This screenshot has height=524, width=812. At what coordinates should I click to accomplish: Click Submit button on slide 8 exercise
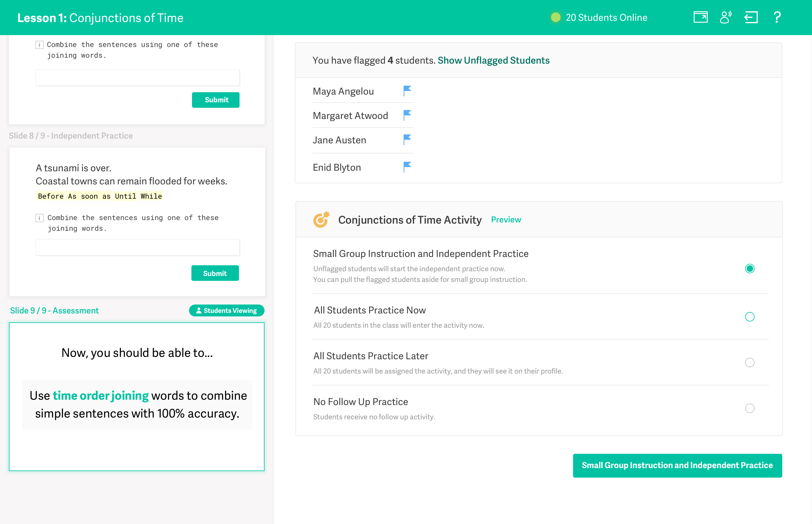(215, 274)
